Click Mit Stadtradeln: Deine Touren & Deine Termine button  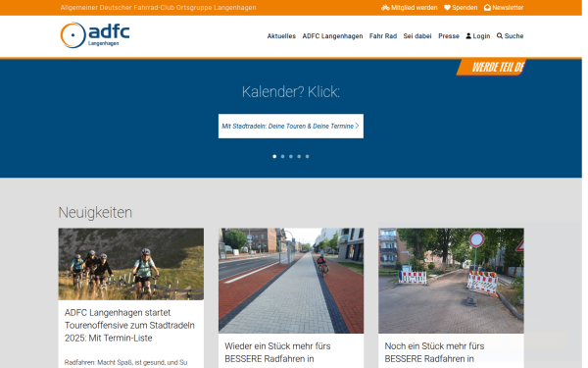click(291, 127)
